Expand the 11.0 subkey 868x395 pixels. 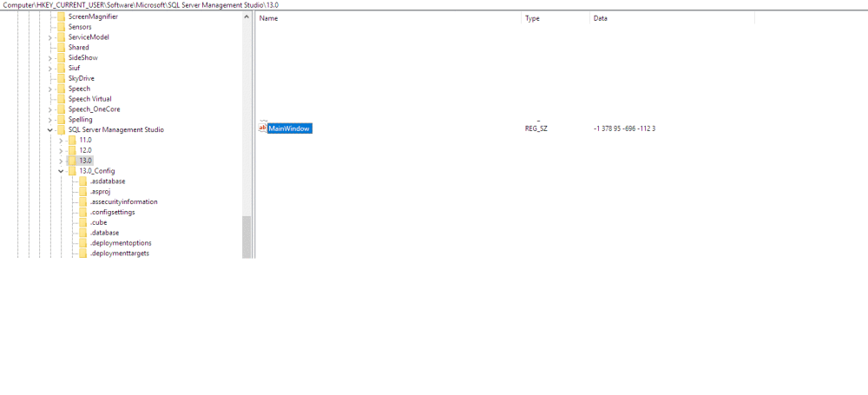click(61, 140)
